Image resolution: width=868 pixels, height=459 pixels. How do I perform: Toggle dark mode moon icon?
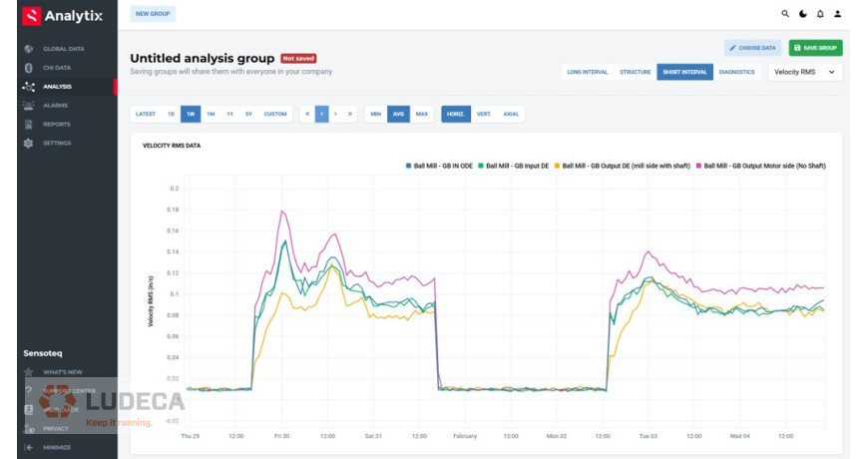[803, 14]
